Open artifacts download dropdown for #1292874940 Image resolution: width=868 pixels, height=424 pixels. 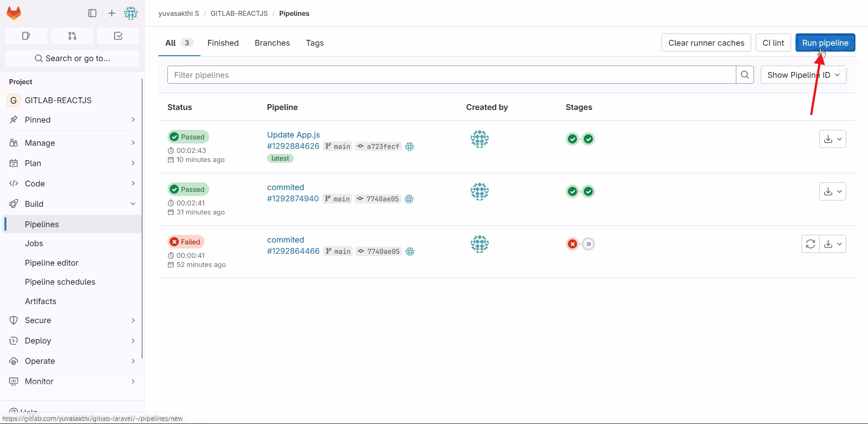833,191
